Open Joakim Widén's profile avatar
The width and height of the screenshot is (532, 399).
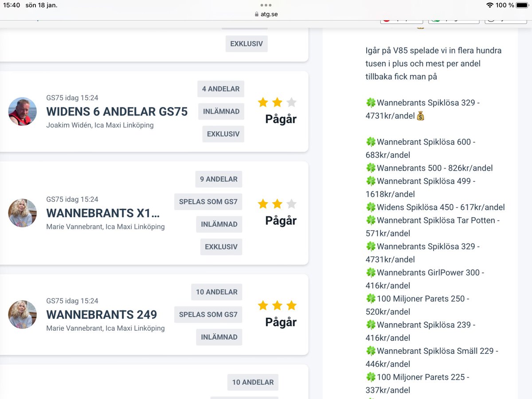23,111
